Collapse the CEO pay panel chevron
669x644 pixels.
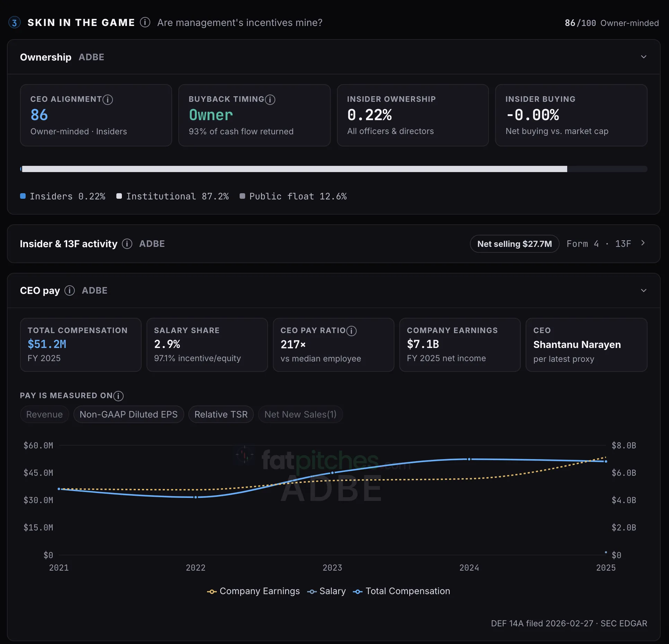click(x=644, y=290)
